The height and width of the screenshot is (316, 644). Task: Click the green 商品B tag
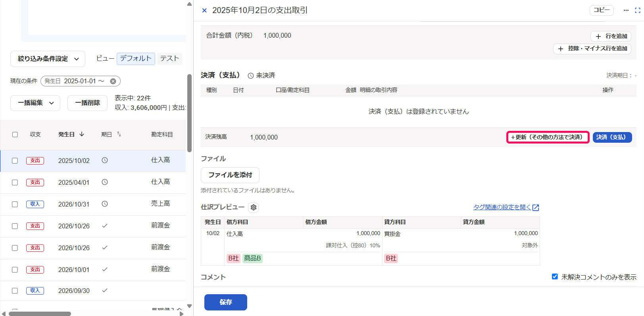coord(252,259)
